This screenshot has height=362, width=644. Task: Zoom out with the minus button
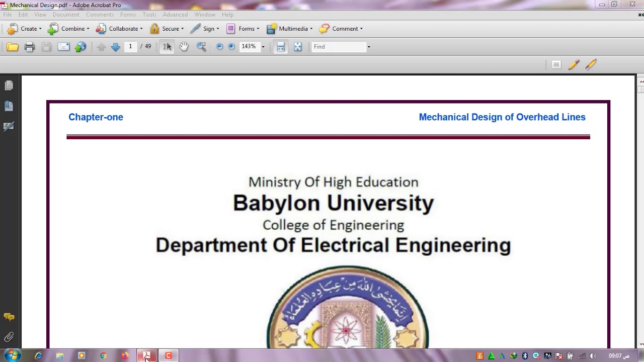point(219,47)
